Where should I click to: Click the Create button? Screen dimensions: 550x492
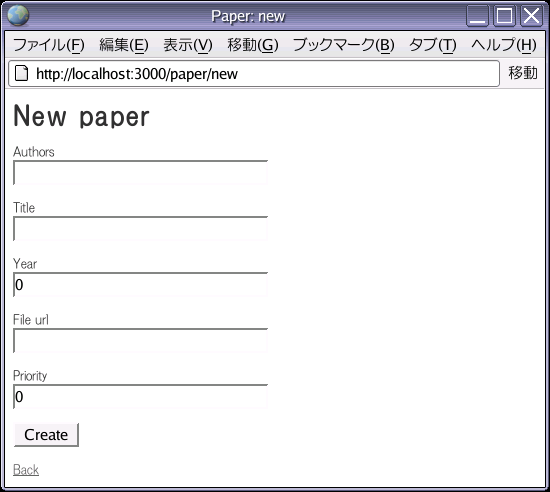click(46, 435)
